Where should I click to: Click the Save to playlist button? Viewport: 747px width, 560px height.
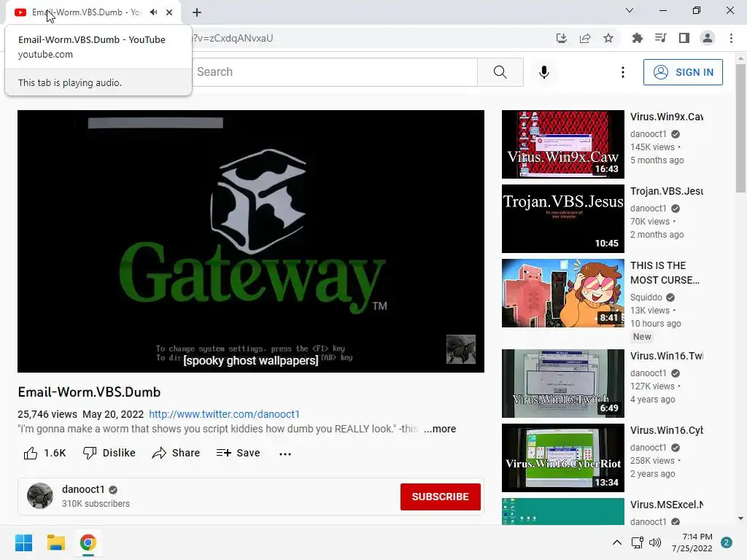tap(239, 453)
